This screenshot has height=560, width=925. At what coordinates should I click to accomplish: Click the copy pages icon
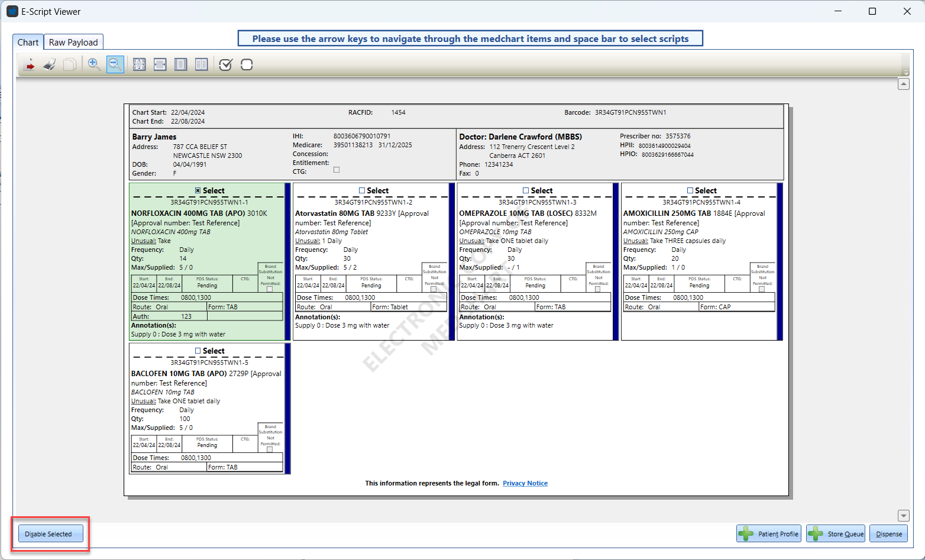click(x=70, y=64)
